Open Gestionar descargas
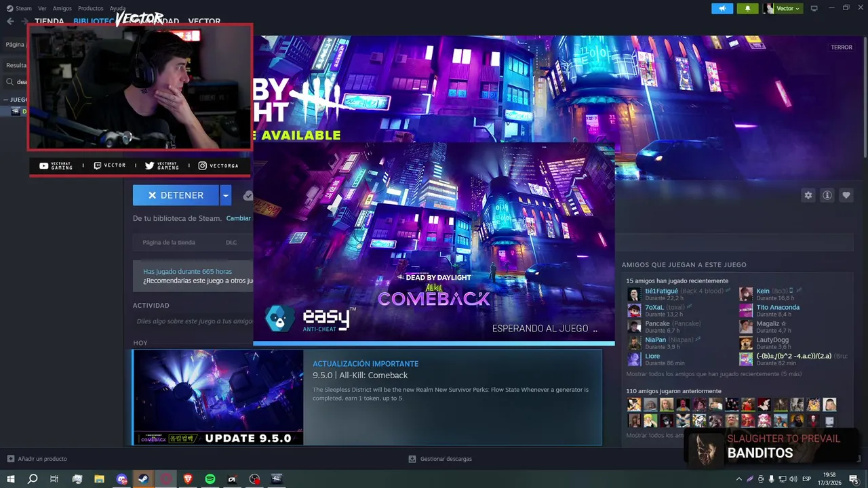 pyautogui.click(x=440, y=459)
